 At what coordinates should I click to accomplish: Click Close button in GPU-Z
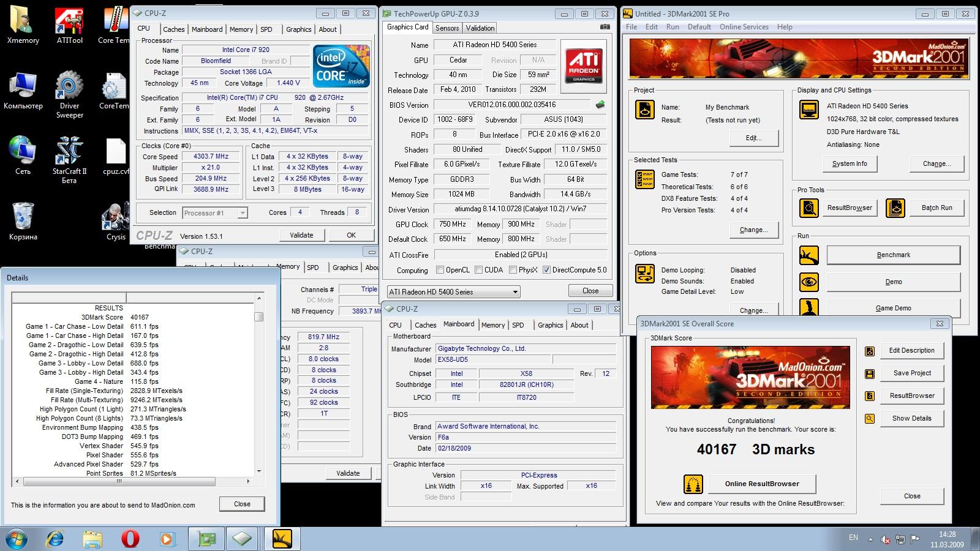590,291
